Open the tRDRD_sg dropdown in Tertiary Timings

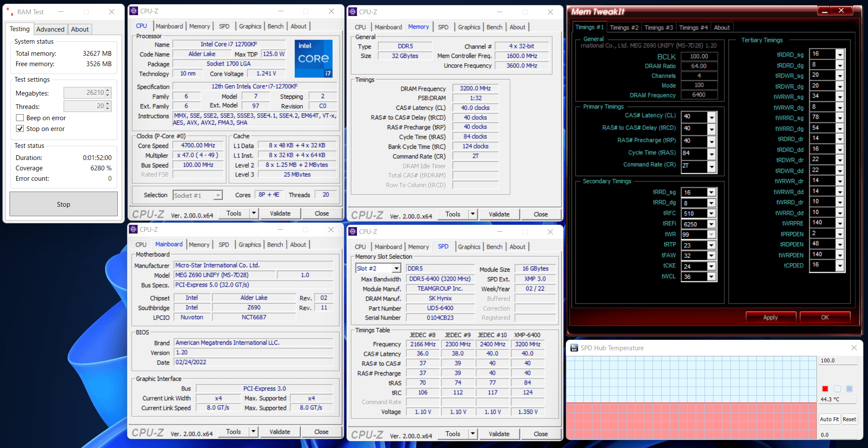point(840,55)
